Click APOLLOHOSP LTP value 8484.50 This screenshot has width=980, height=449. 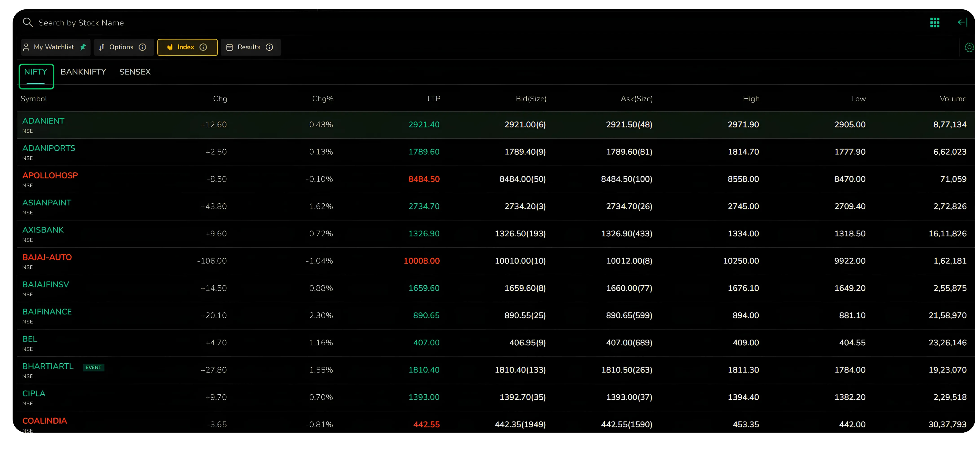click(424, 179)
